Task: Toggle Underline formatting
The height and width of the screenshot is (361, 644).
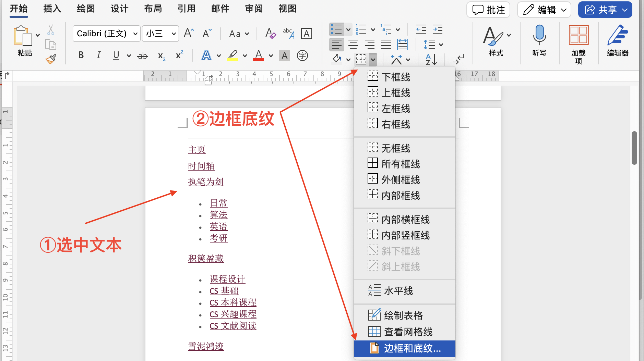Action: click(116, 55)
